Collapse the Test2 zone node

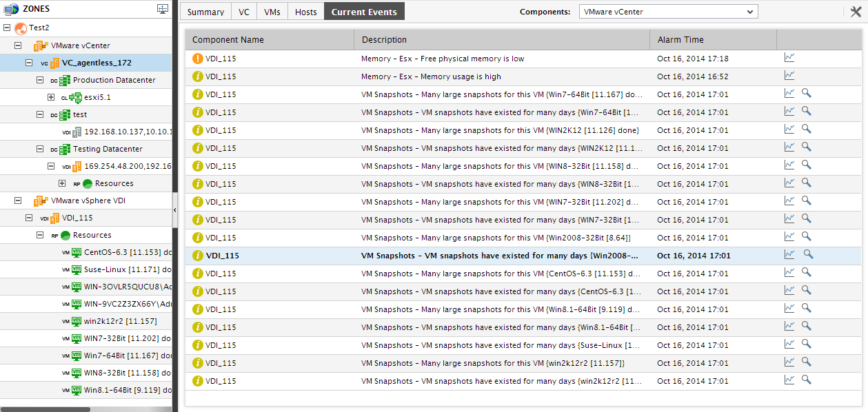pyautogui.click(x=7, y=28)
